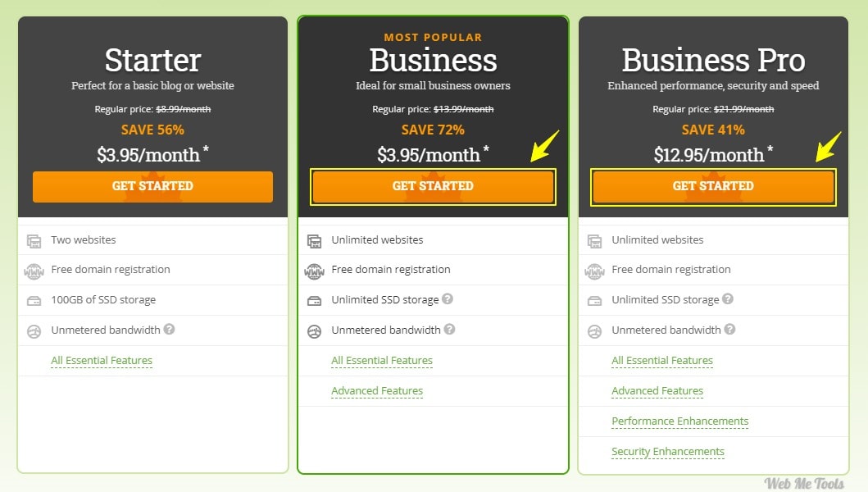The image size is (868, 492).
Task: Open the Business Pro unmetered bandwidth help icon
Action: click(x=729, y=329)
